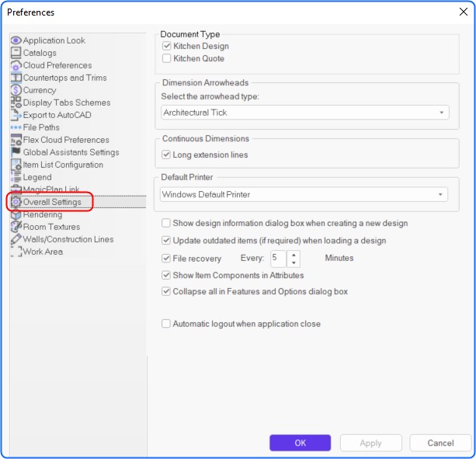Select Work Area in preferences list
476x459 pixels.
point(43,252)
